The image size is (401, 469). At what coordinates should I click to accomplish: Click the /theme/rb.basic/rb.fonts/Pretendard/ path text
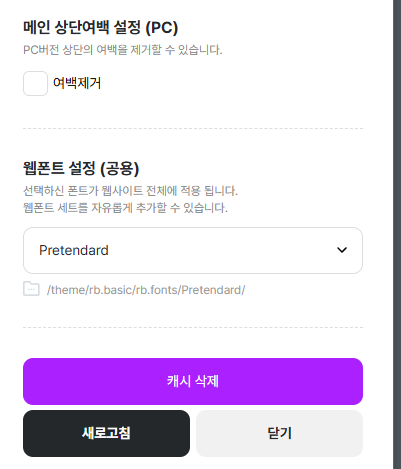coord(146,290)
